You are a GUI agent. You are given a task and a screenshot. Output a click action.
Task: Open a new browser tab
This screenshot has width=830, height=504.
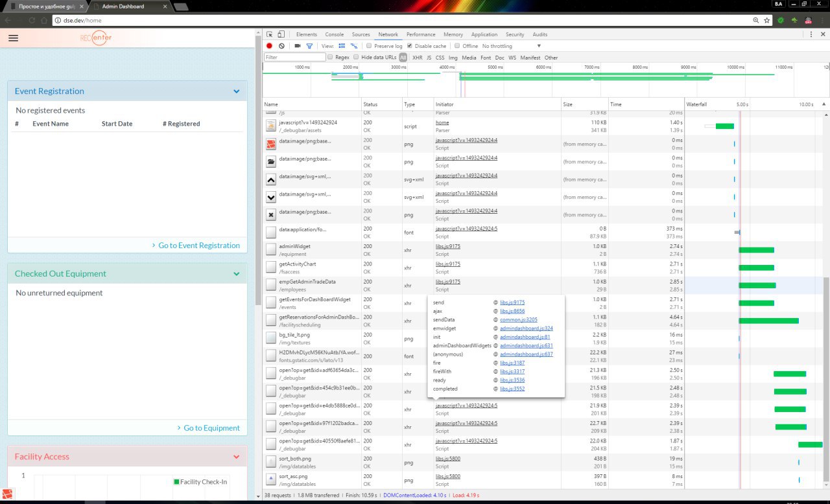click(181, 6)
